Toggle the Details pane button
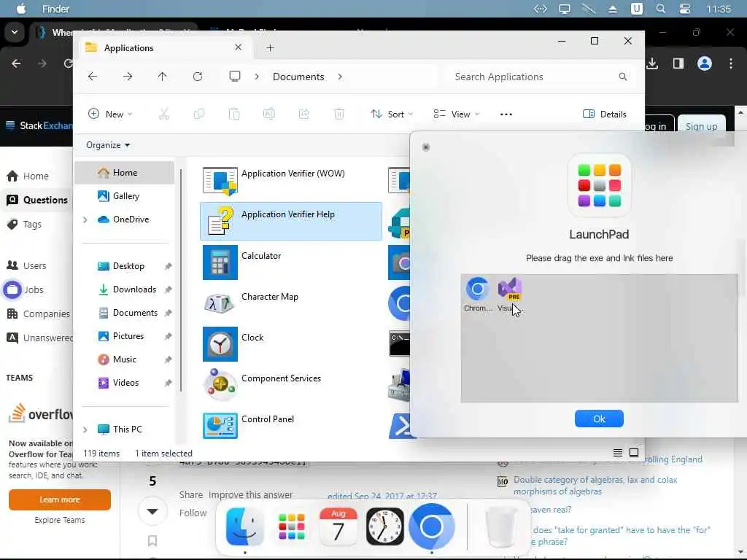 click(604, 114)
